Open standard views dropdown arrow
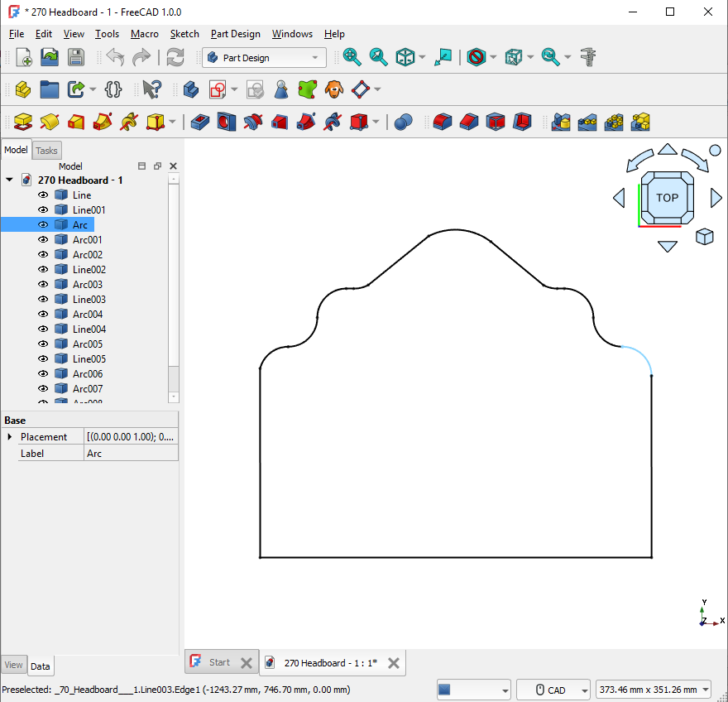 coord(422,57)
